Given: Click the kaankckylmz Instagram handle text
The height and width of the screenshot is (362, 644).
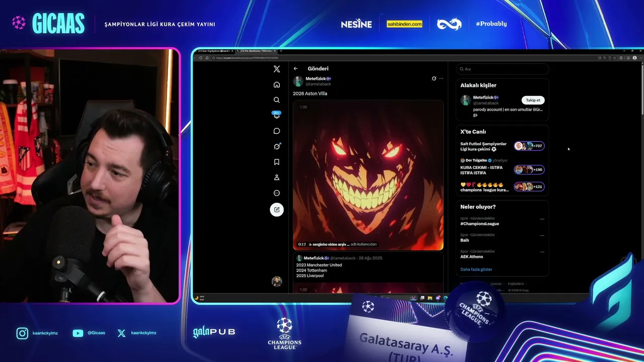Looking at the screenshot, I should pyautogui.click(x=44, y=333).
